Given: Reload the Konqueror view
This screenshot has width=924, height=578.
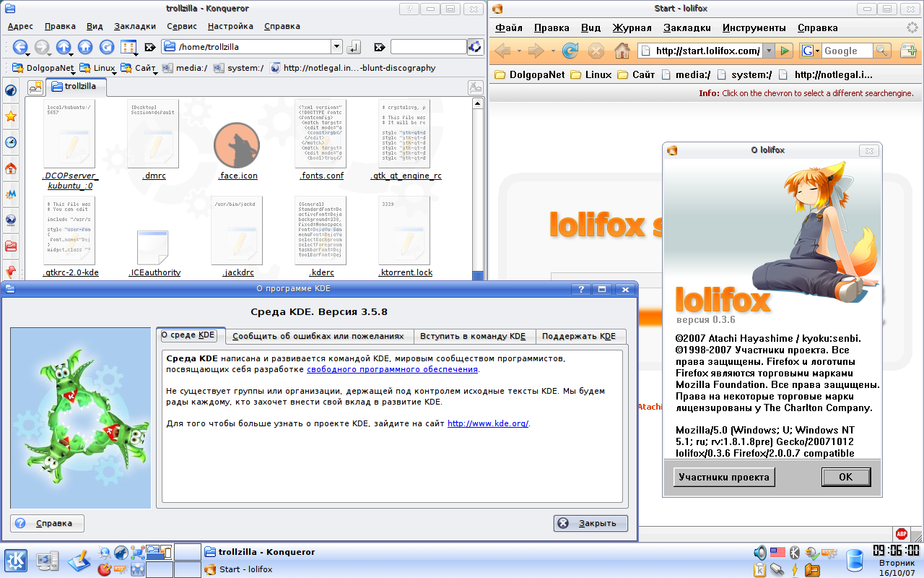Looking at the screenshot, I should click(x=107, y=48).
